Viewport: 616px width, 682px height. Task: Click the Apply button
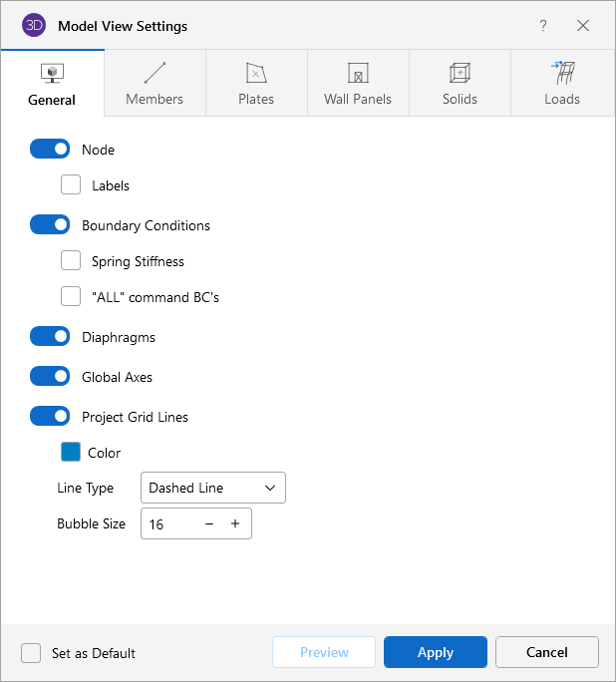coord(436,652)
